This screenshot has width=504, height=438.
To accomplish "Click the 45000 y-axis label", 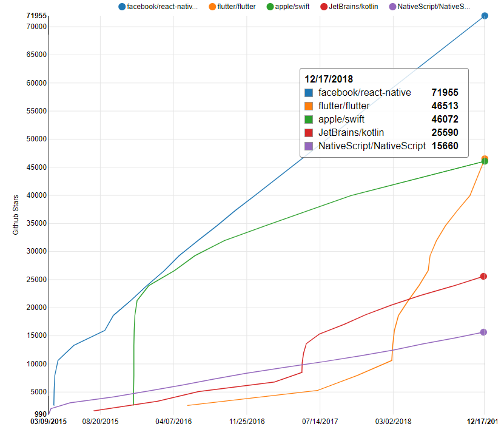I will (x=36, y=167).
